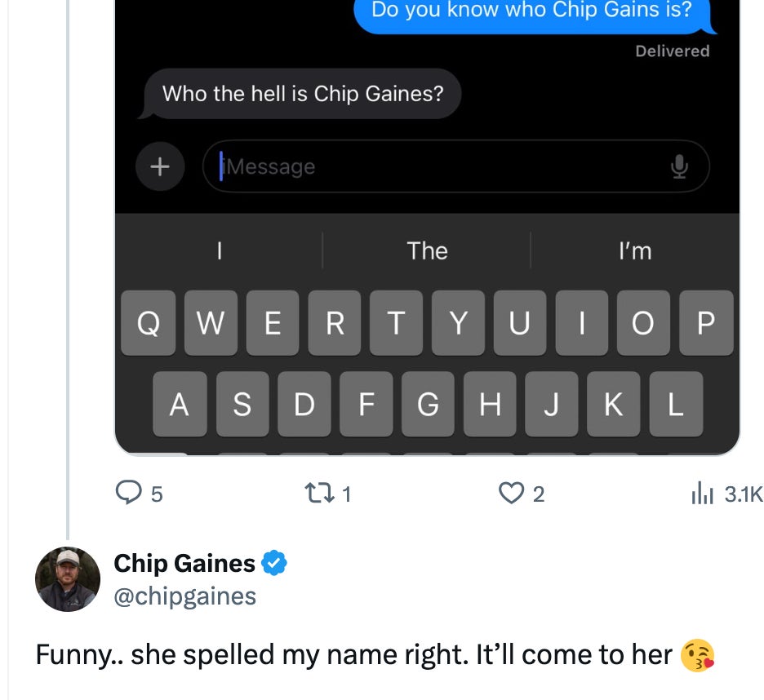Open view count analytics icon
The image size is (764, 700).
[702, 493]
